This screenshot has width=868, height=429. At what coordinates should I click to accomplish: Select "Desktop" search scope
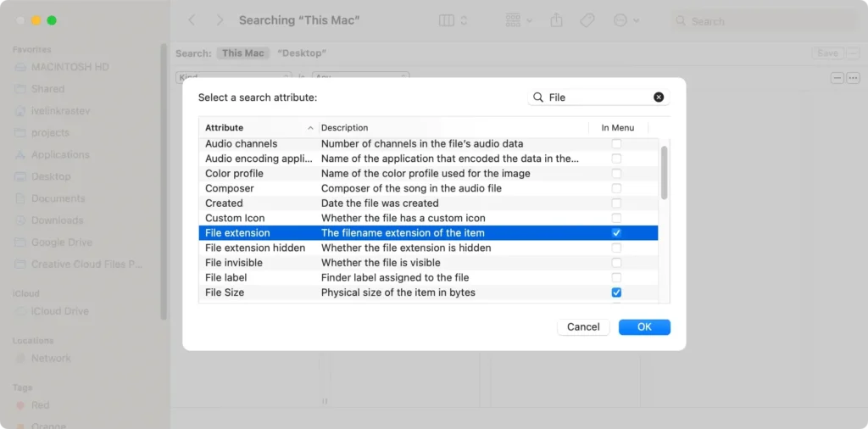point(302,53)
